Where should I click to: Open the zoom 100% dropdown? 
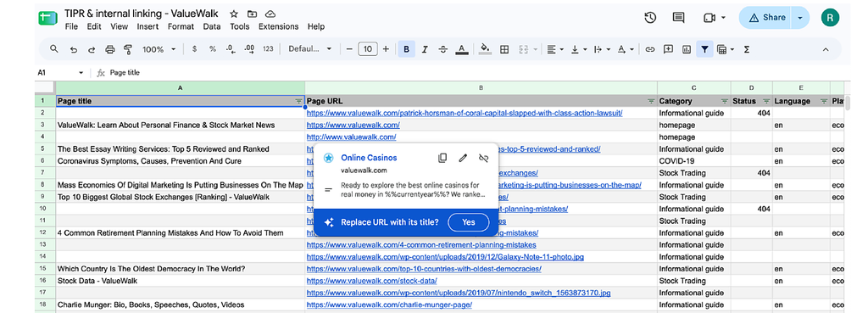159,49
